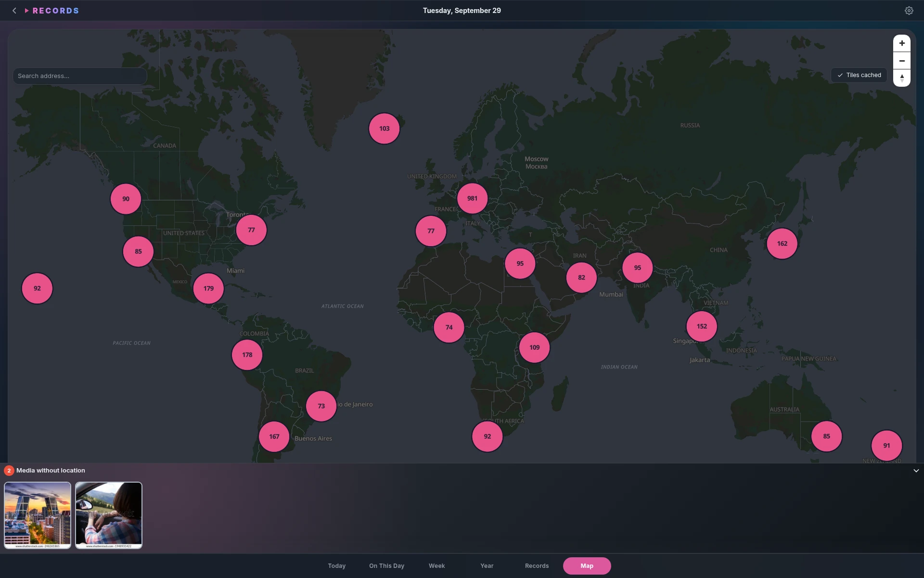
Task: Click the 95 cluster near Egypt
Action: (520, 263)
